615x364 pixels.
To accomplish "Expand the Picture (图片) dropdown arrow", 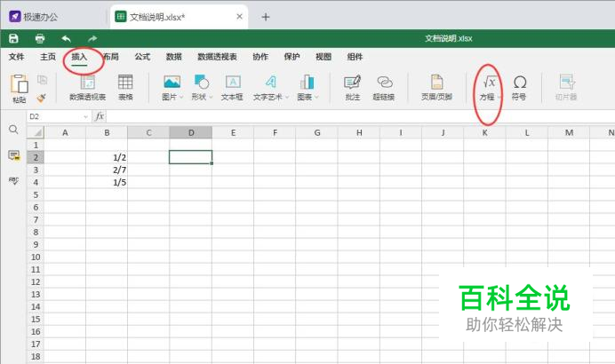I will pyautogui.click(x=181, y=97).
